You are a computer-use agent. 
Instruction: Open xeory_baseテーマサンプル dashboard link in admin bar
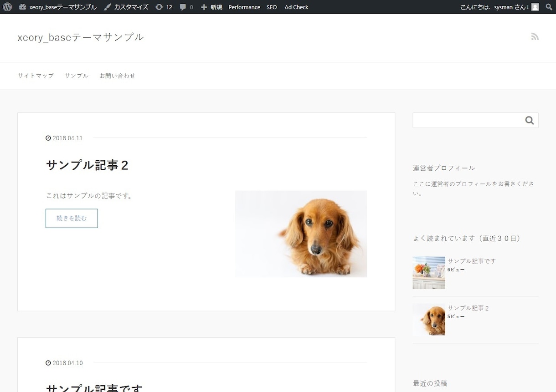click(x=58, y=7)
